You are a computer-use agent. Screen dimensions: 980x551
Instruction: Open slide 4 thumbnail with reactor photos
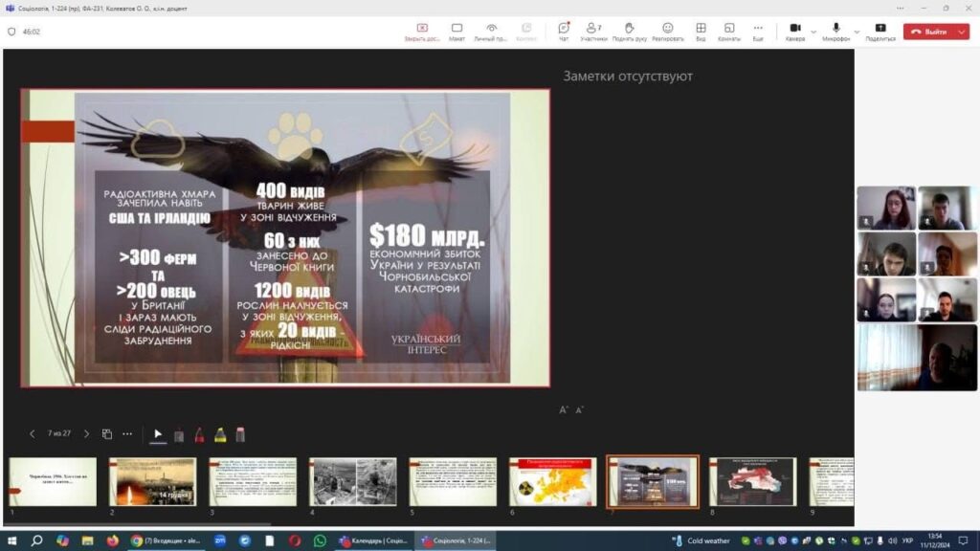352,481
